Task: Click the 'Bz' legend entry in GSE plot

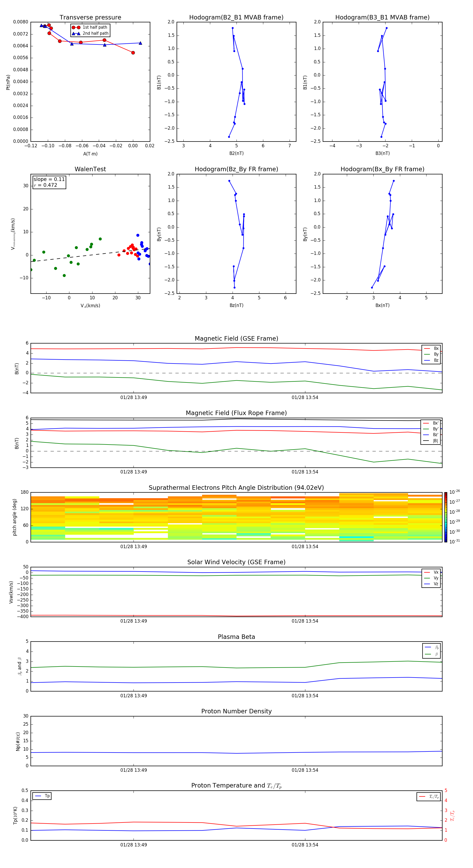Action: tap(431, 360)
